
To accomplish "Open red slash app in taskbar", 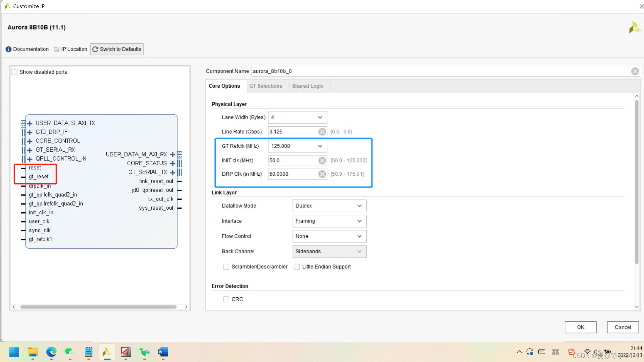I will (x=126, y=352).
